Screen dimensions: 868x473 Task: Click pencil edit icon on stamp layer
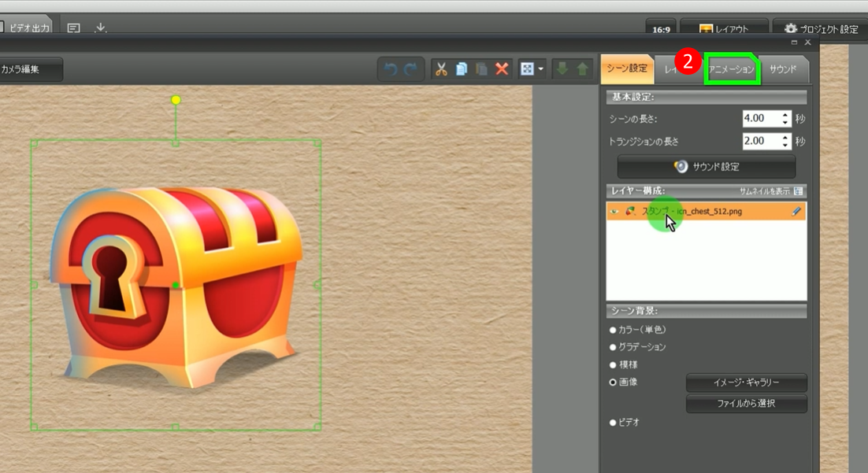pos(796,211)
